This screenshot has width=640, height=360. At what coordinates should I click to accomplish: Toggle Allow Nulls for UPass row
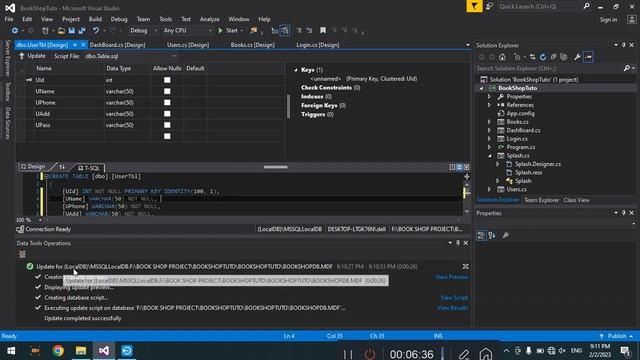[x=167, y=125]
